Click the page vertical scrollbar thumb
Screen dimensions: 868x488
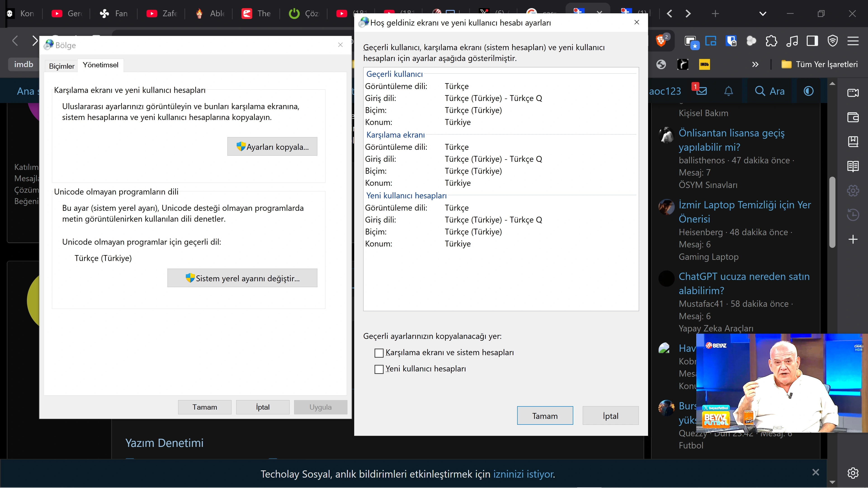pos(832,212)
